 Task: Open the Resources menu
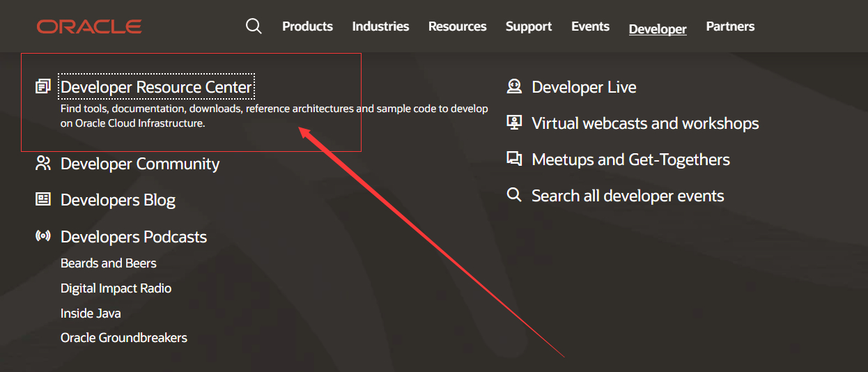point(457,26)
